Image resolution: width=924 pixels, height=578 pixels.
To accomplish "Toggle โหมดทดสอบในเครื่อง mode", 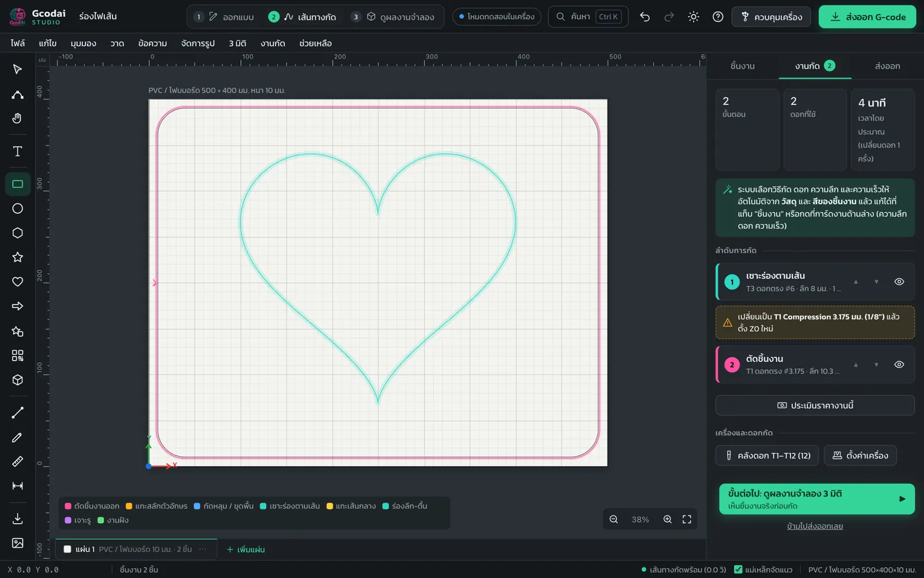I will coord(497,17).
